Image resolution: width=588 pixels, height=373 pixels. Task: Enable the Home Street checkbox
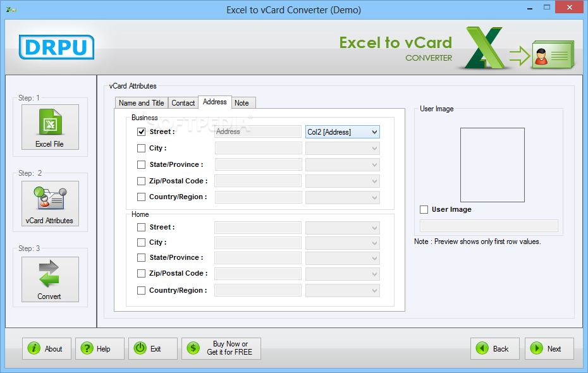(142, 228)
